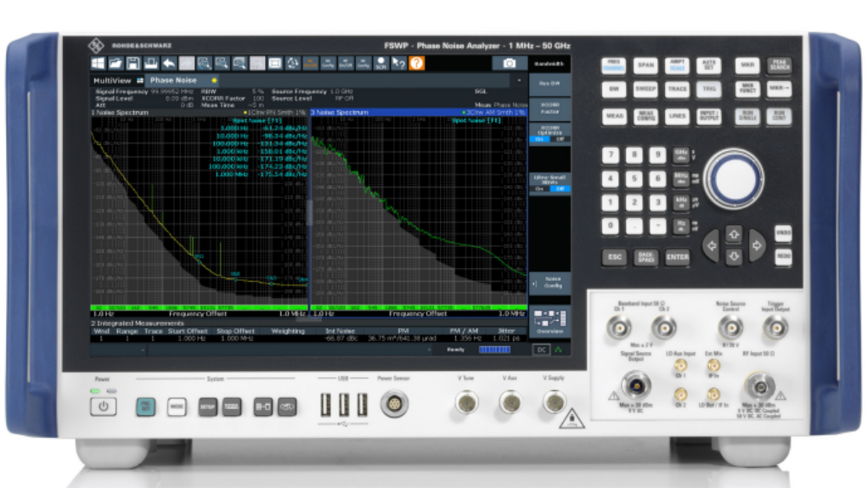Click the number 0 keypad key
The height and width of the screenshot is (499, 868).
(x=610, y=226)
